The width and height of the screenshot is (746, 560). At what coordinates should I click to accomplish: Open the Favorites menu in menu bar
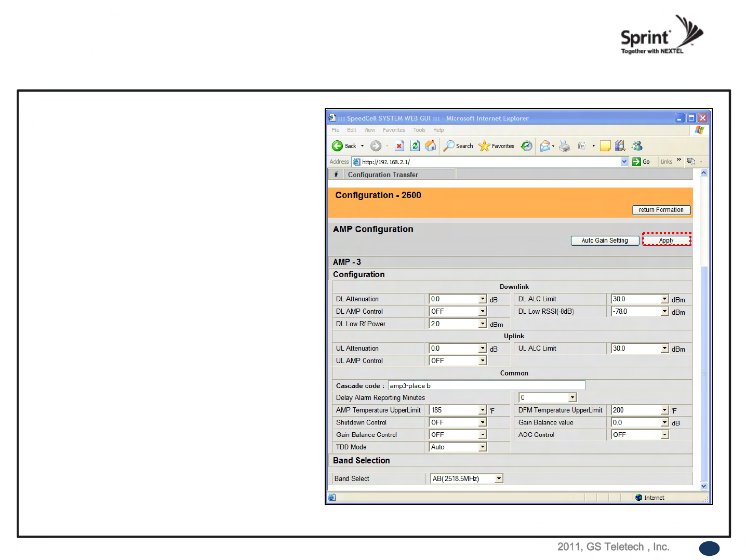(x=394, y=130)
